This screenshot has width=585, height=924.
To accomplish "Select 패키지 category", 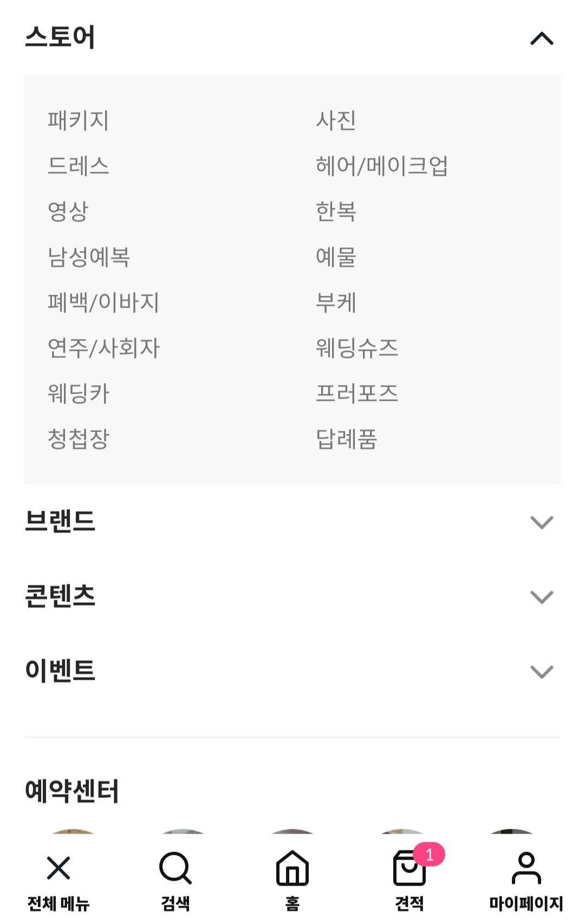I will click(x=79, y=120).
